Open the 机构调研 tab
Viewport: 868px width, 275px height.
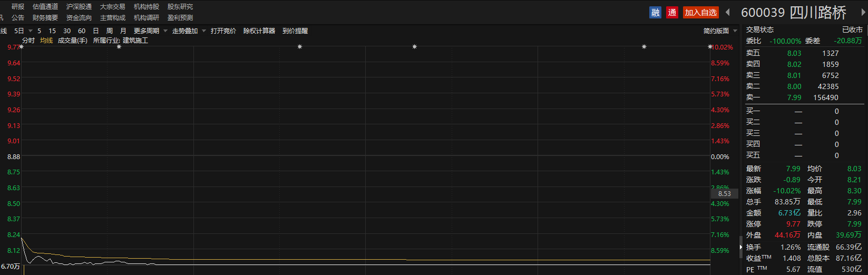(147, 18)
